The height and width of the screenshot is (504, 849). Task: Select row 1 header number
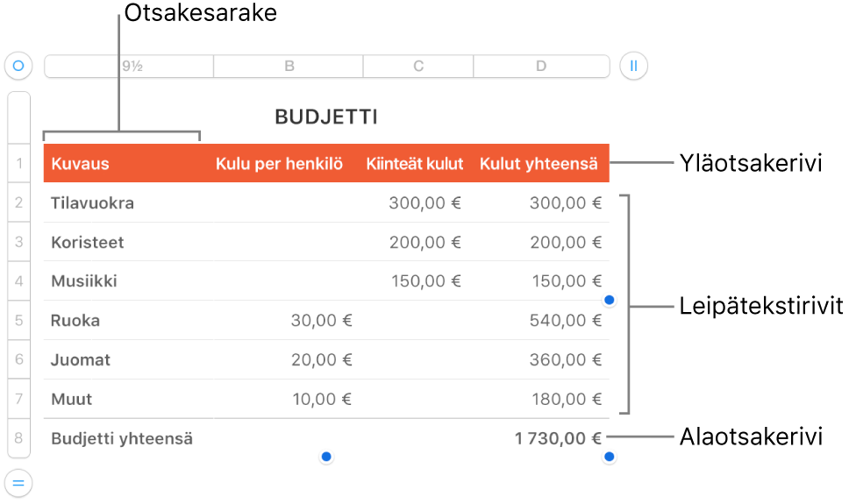click(18, 163)
